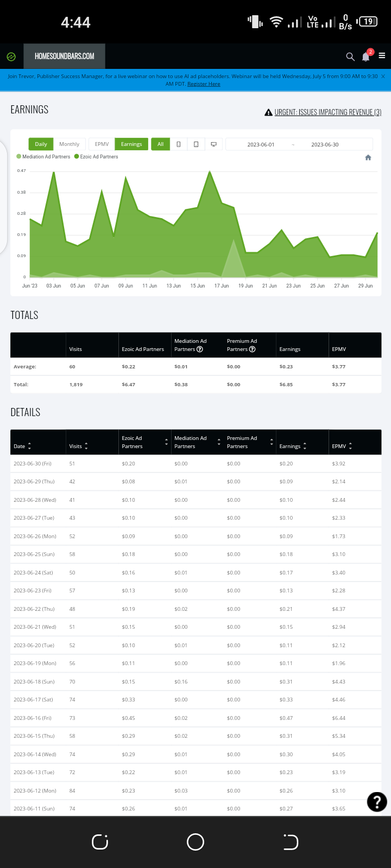Filter chart by mobile device icon
The height and width of the screenshot is (868, 391).
tap(178, 144)
